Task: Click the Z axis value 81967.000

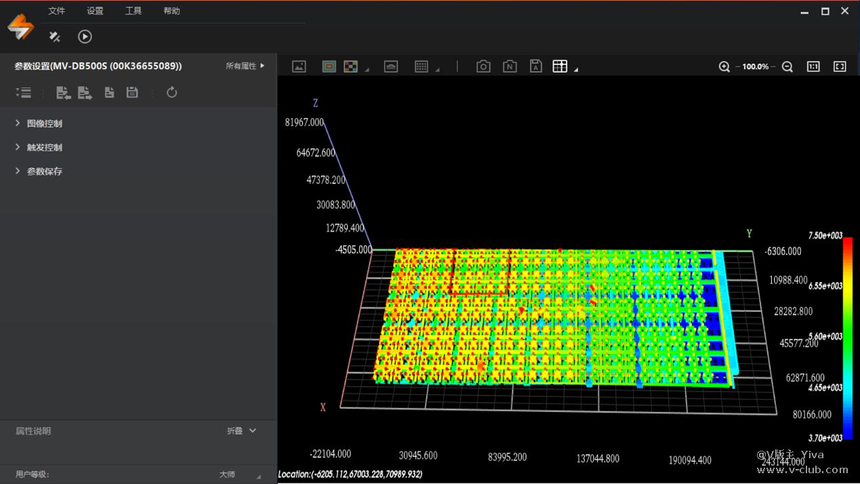Action: coord(304,122)
